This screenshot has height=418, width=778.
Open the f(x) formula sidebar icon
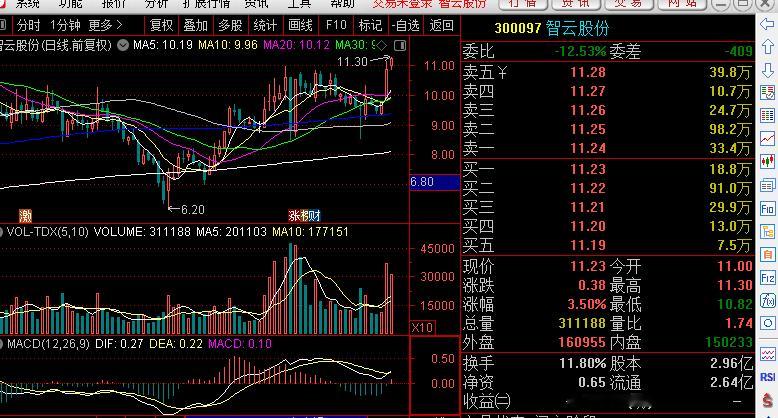coord(767,301)
